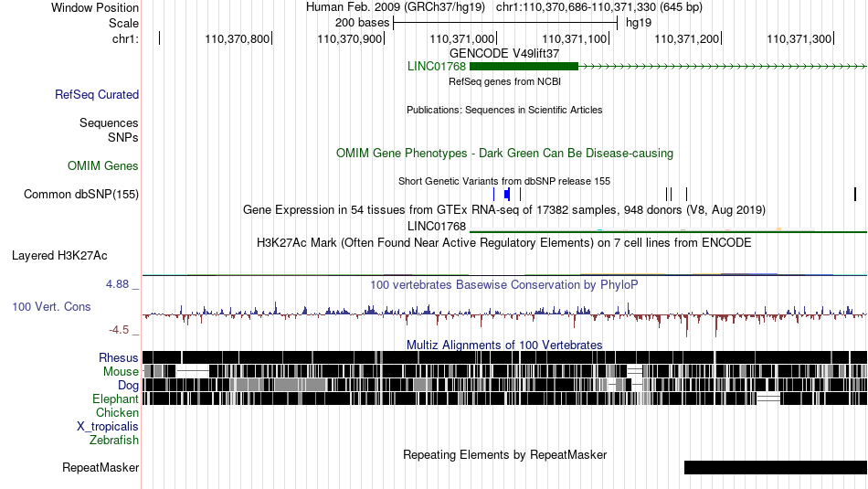This screenshot has height=489, width=868.
Task: Click the 110,371,300 ruler position
Action: click(x=799, y=38)
